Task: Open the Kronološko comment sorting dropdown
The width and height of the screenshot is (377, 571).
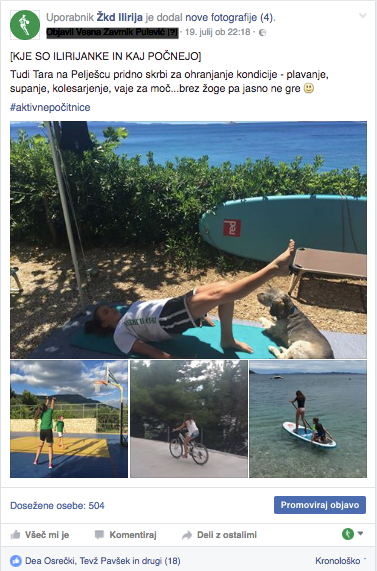Action: click(x=340, y=561)
